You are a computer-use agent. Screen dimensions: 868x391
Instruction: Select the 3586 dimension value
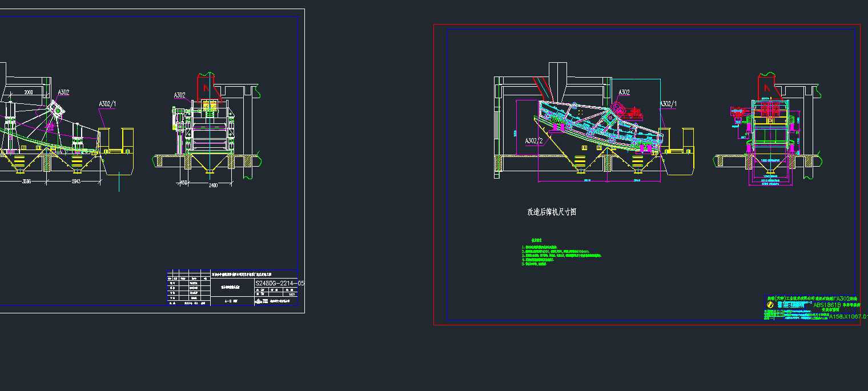[x=26, y=182]
